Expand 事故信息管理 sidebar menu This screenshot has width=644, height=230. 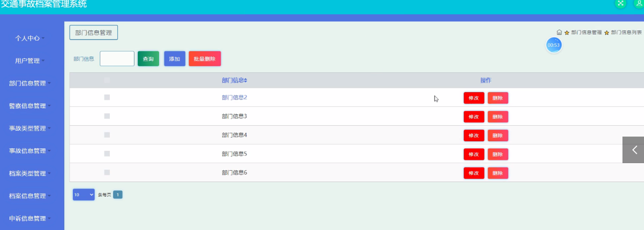click(30, 151)
